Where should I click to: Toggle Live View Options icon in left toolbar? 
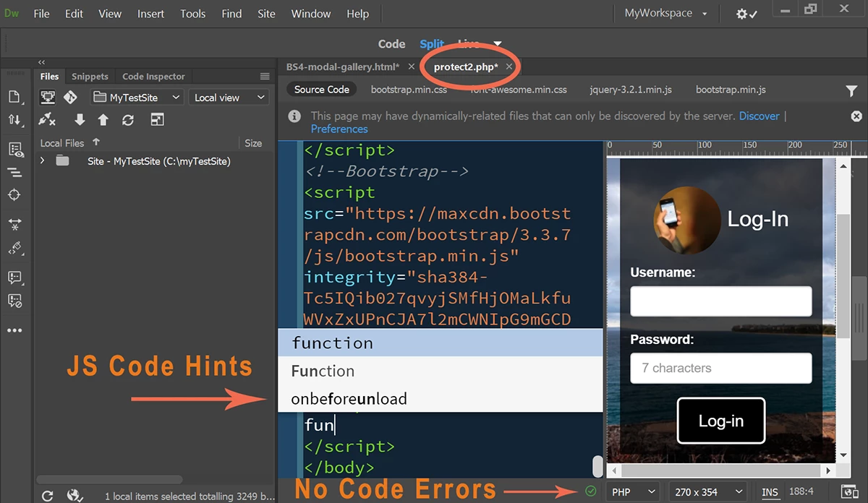(x=15, y=150)
